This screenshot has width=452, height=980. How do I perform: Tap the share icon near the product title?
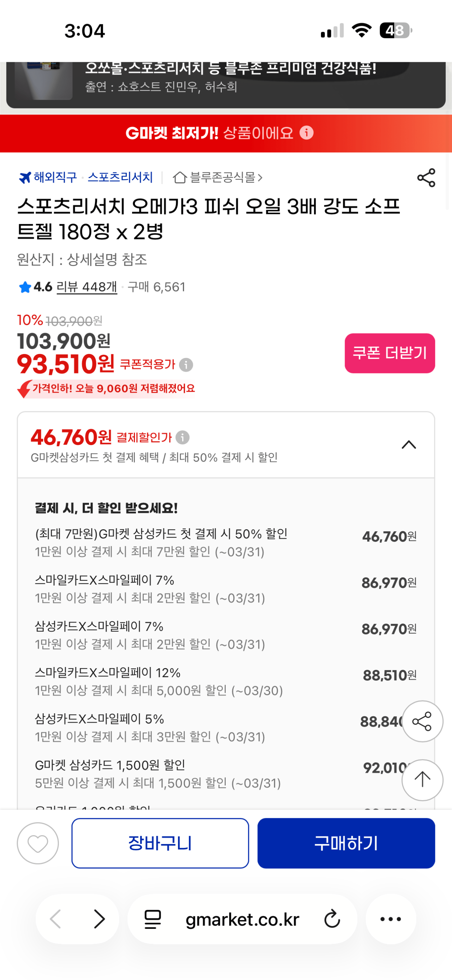pos(426,178)
